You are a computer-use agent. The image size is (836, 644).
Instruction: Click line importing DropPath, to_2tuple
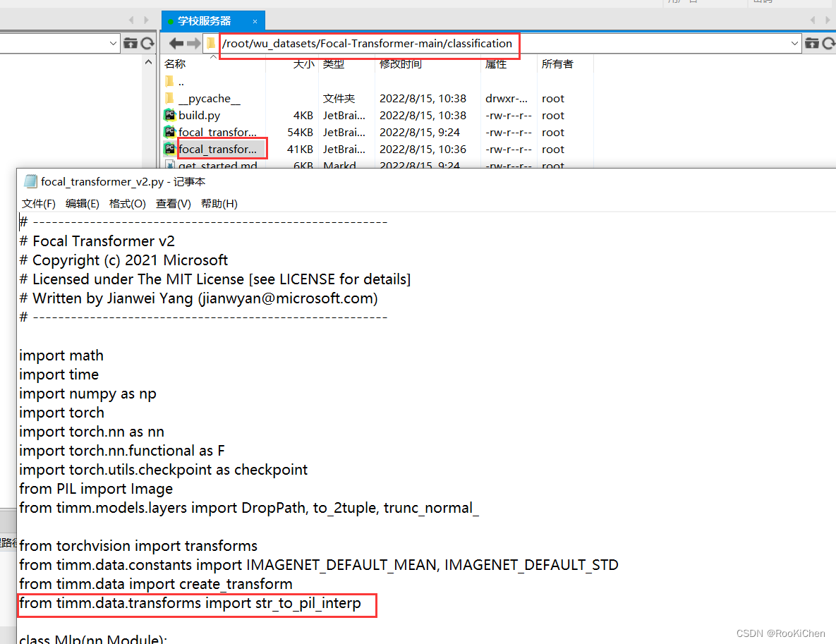249,508
